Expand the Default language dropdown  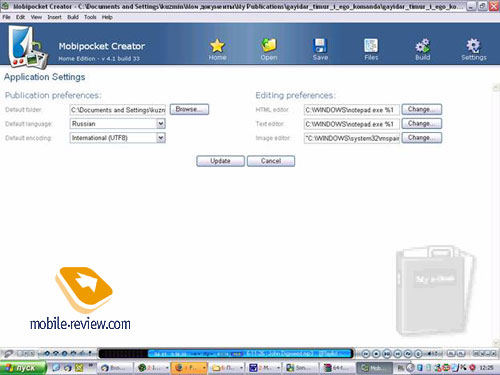click(161, 124)
